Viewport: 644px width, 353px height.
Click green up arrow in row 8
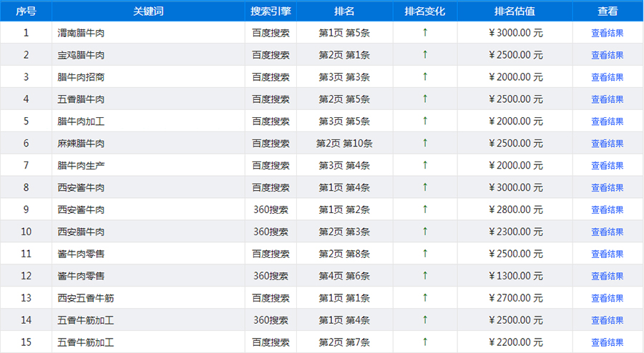tap(425, 187)
